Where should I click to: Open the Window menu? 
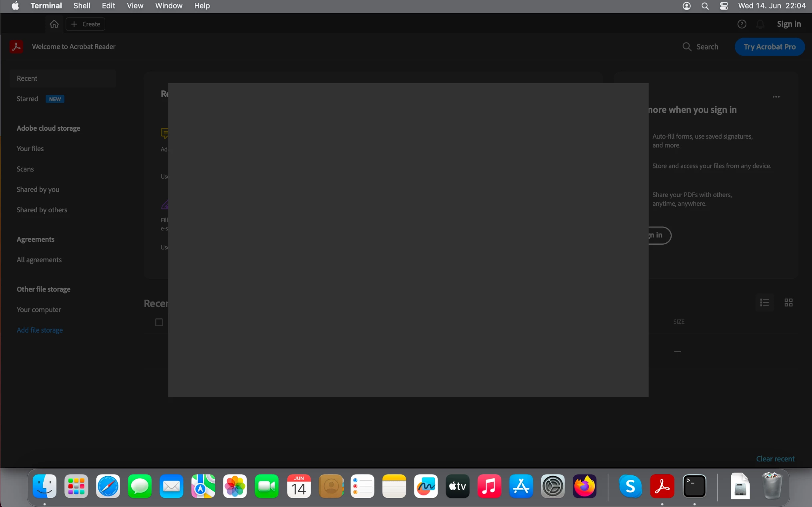click(x=168, y=6)
